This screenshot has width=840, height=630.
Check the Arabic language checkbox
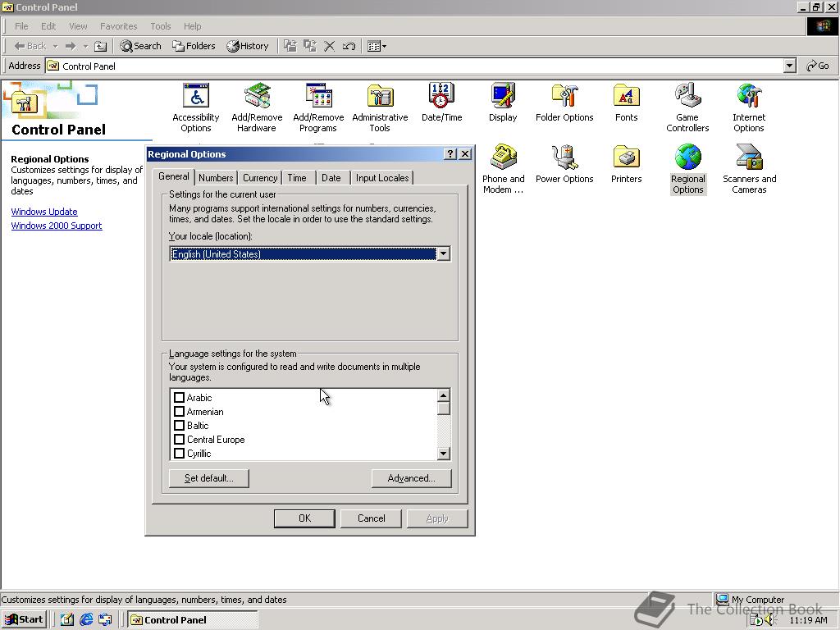coord(180,398)
